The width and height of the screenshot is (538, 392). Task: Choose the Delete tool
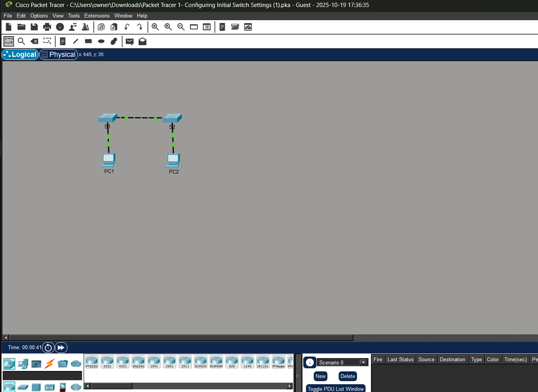pyautogui.click(x=34, y=42)
